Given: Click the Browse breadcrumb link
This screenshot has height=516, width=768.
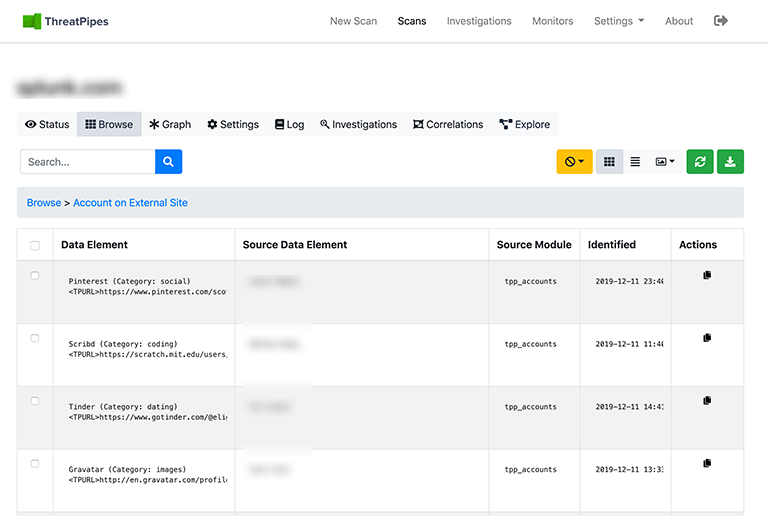Looking at the screenshot, I should pos(44,203).
